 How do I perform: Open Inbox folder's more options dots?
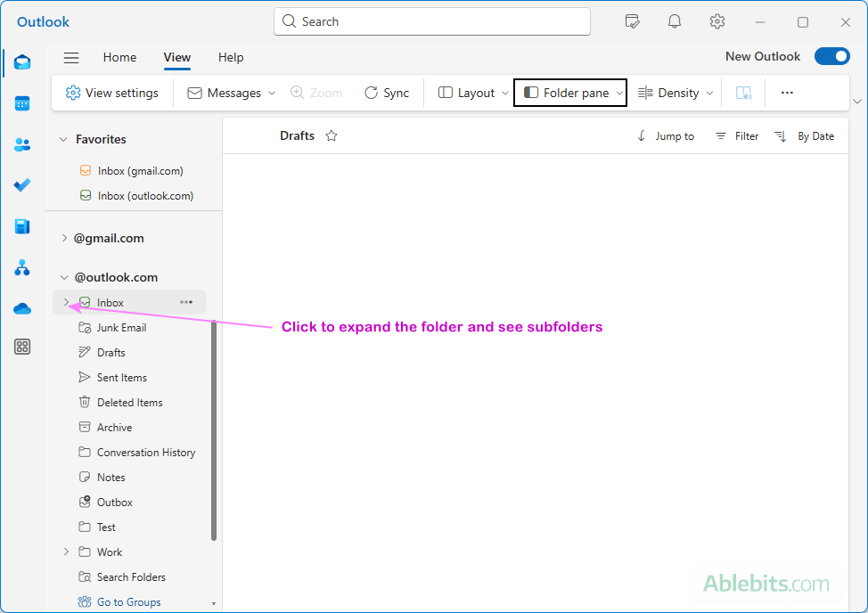coord(186,302)
